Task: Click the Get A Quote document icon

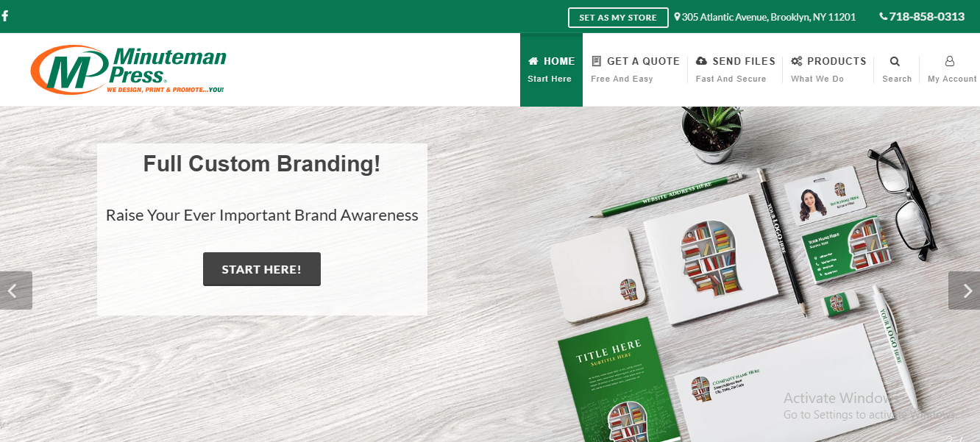Action: pyautogui.click(x=597, y=61)
